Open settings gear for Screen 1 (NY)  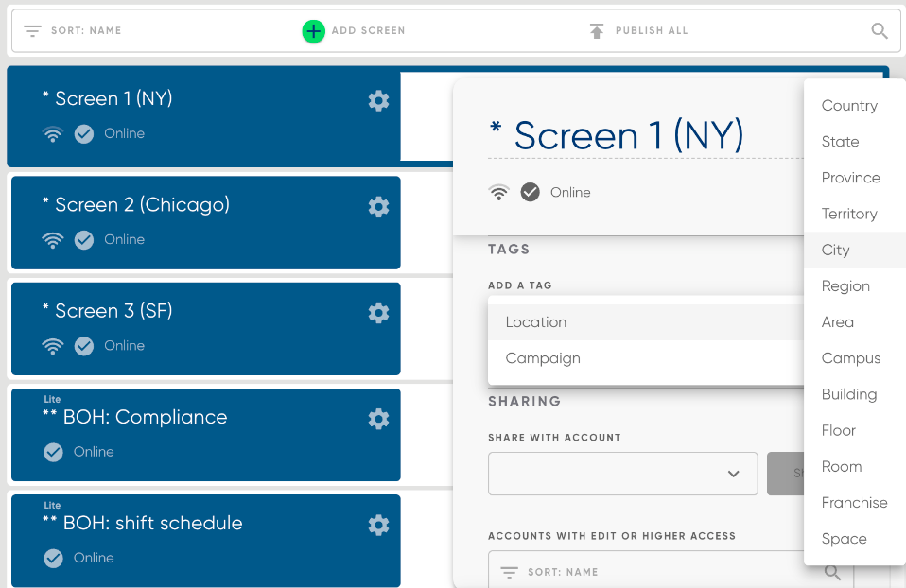point(378,100)
